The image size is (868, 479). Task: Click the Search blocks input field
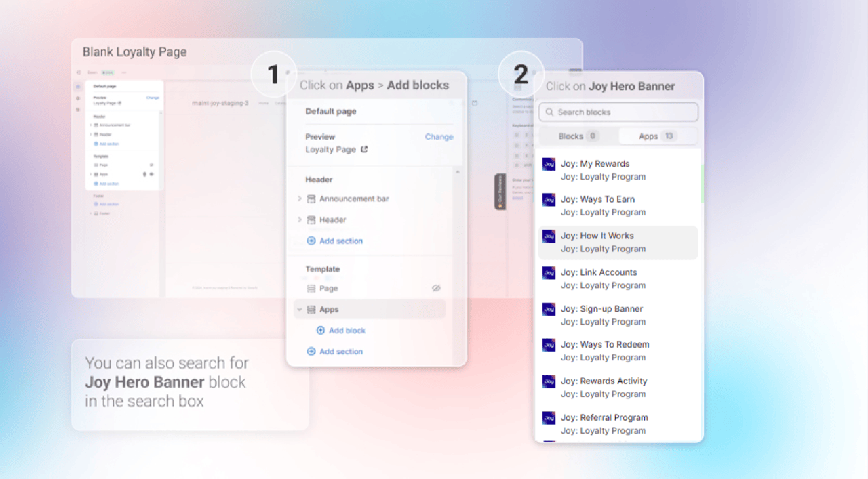pyautogui.click(x=618, y=112)
